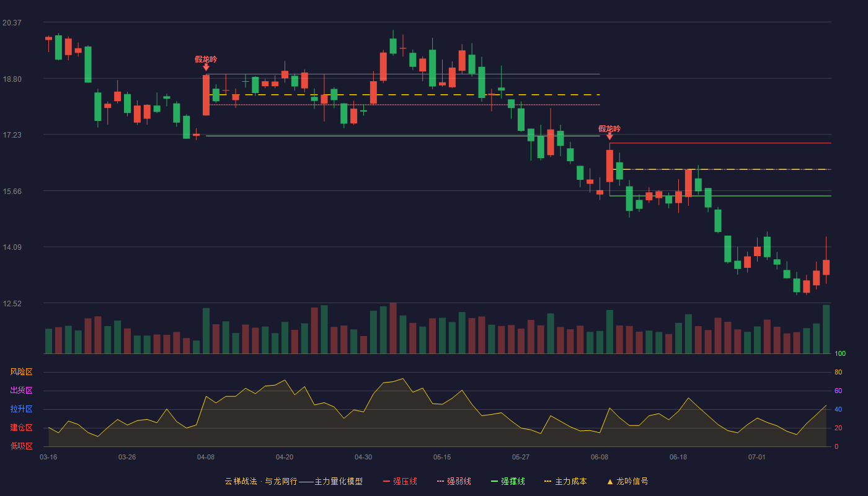The height and width of the screenshot is (496, 868).
Task: Click the 云梯战法 主力量化模型 legend label
Action: point(293,481)
